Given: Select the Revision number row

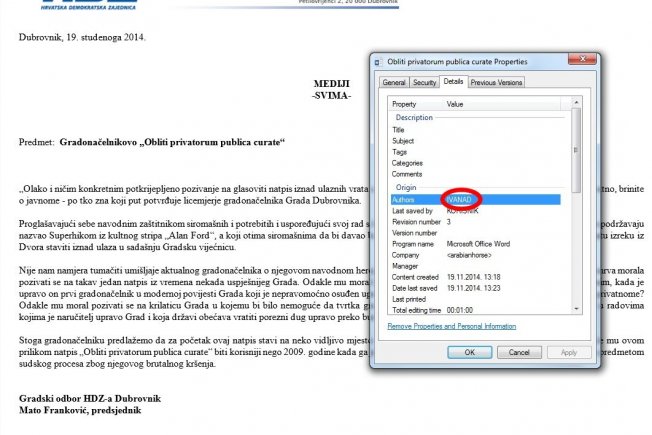Looking at the screenshot, I should tap(475, 222).
